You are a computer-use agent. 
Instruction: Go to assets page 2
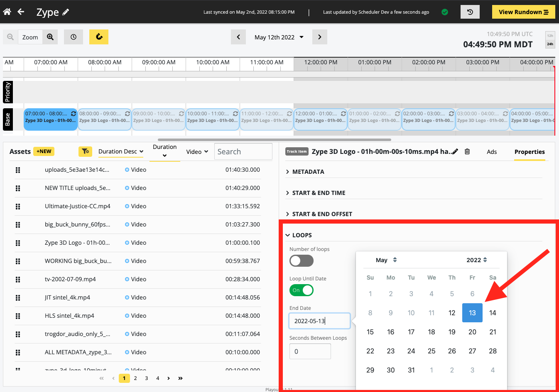(x=135, y=378)
